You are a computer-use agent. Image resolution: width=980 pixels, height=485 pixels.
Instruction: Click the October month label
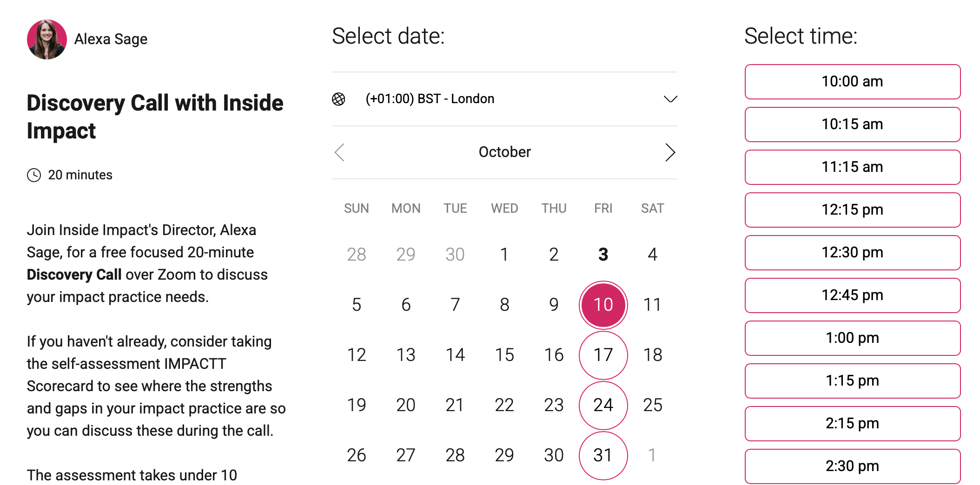click(504, 152)
